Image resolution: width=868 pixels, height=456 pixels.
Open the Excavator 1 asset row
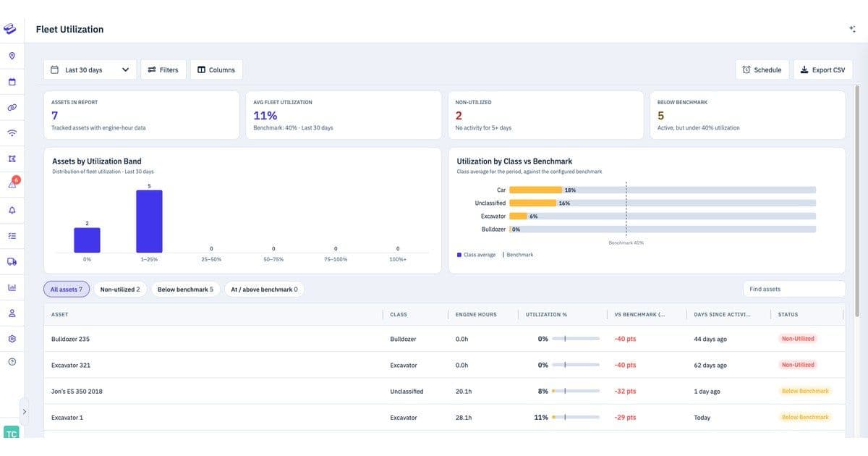coord(443,417)
